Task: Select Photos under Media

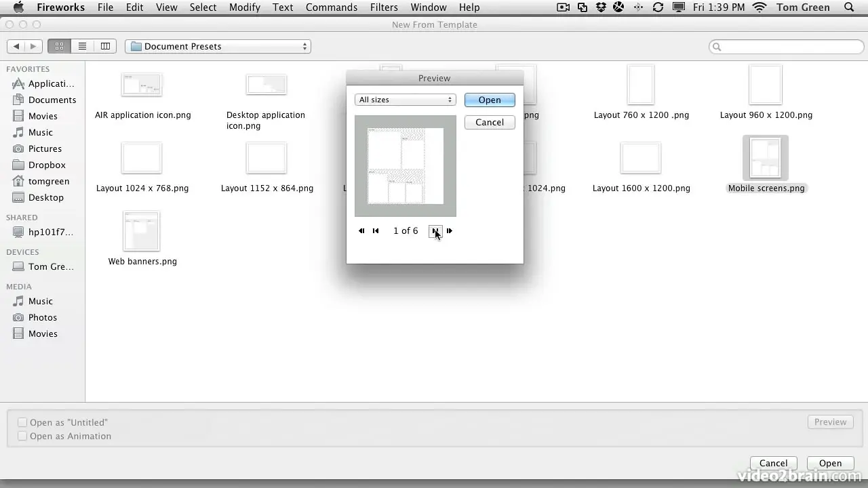Action: pos(35,317)
